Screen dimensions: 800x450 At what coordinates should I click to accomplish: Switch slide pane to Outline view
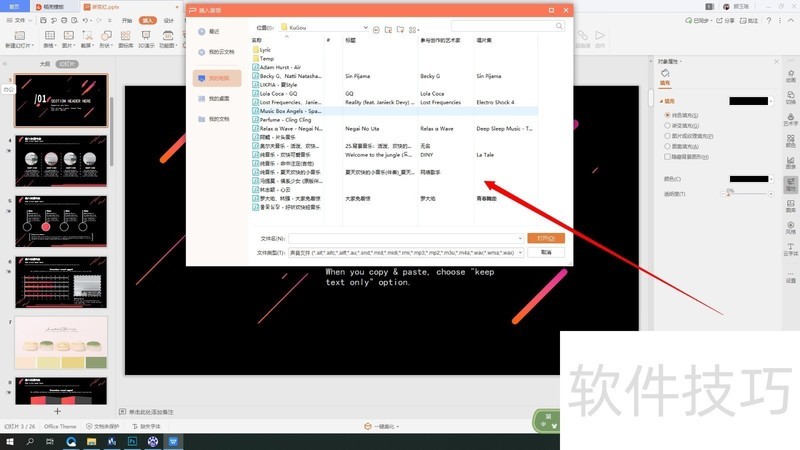pos(45,64)
